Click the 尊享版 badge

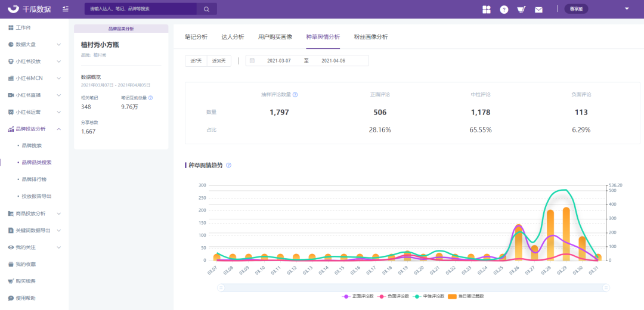click(x=576, y=9)
